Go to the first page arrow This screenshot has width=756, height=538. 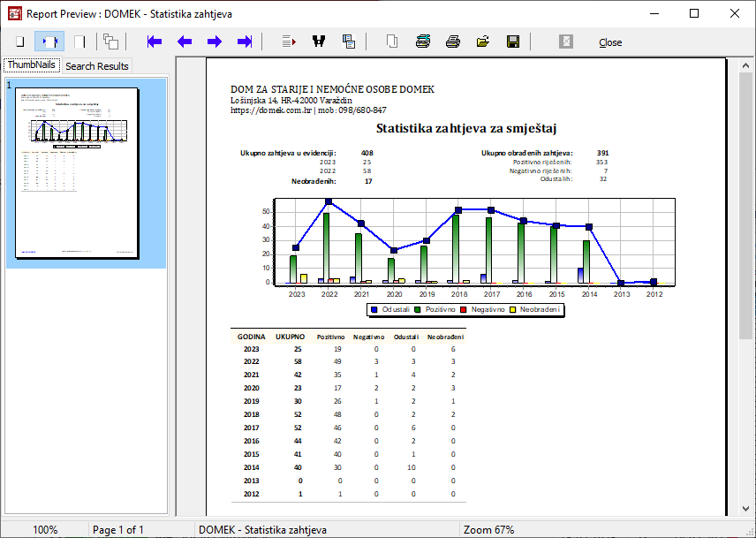pos(155,42)
